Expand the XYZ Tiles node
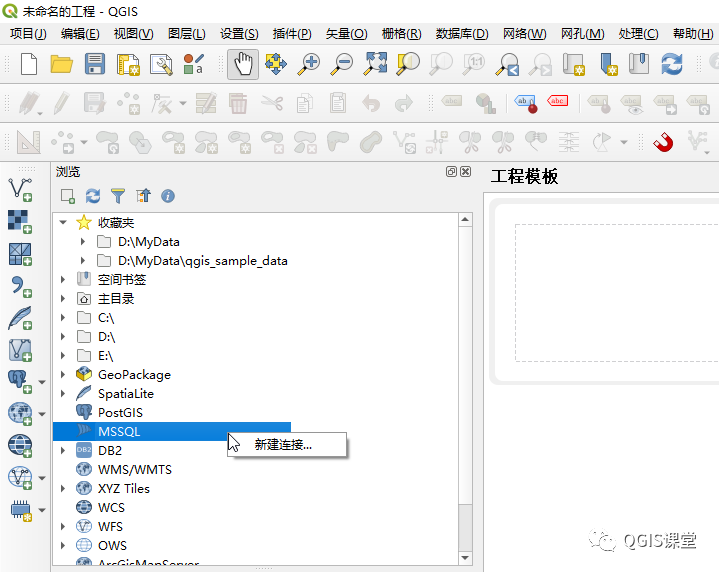Image resolution: width=719 pixels, height=572 pixels. point(63,489)
